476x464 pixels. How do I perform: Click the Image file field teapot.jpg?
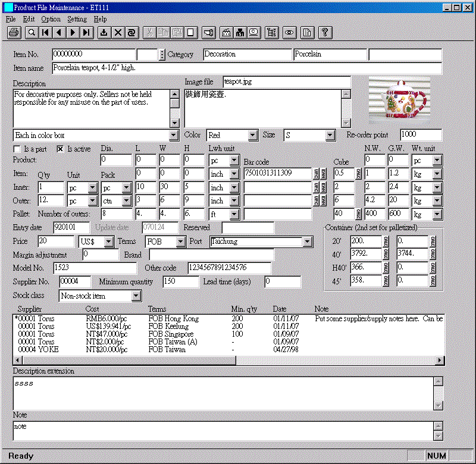click(287, 82)
